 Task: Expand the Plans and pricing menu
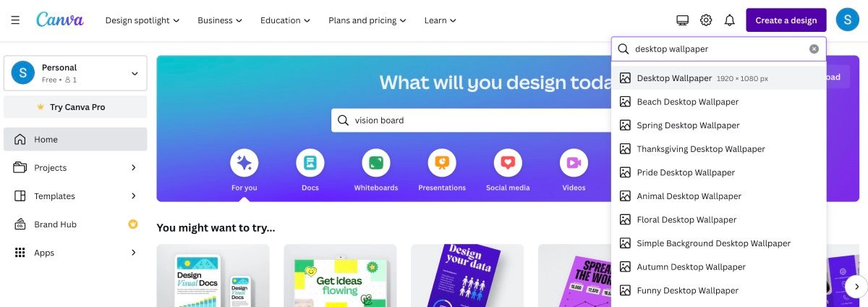[367, 20]
